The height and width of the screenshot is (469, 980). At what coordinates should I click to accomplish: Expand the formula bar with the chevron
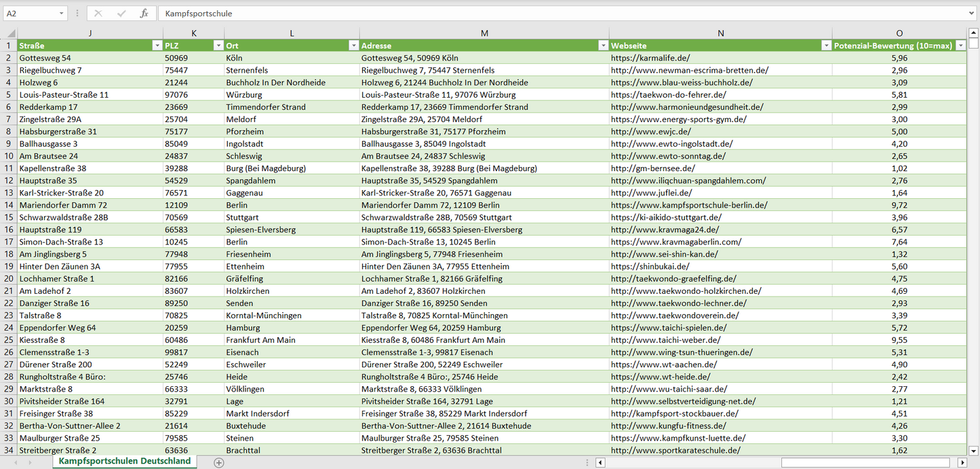pos(972,14)
